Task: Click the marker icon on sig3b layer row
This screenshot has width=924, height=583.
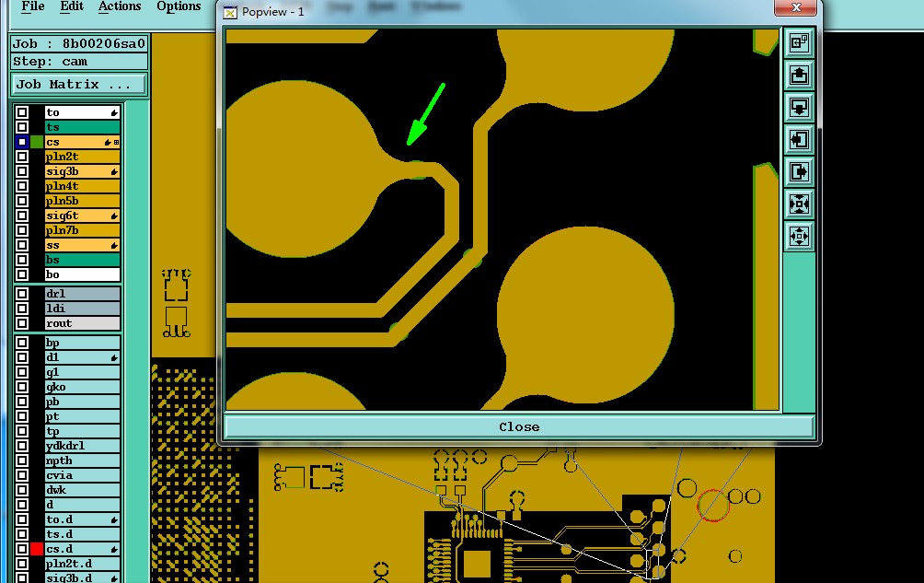Action: click(114, 171)
